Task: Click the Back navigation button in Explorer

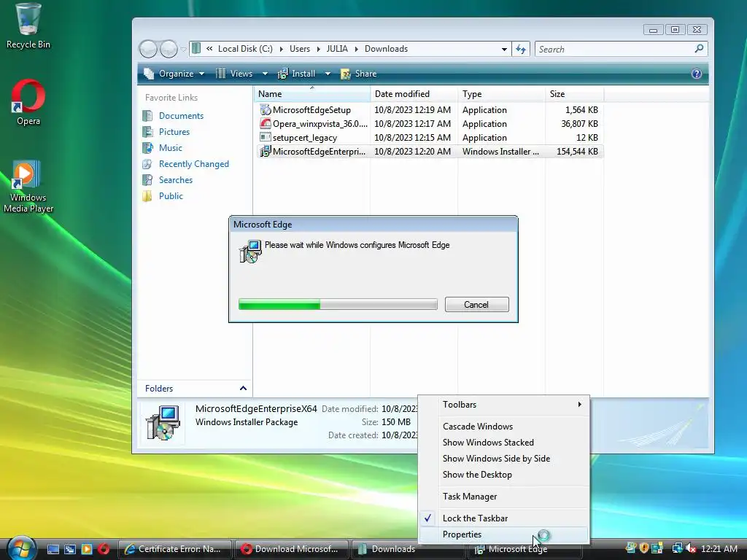Action: [x=148, y=49]
